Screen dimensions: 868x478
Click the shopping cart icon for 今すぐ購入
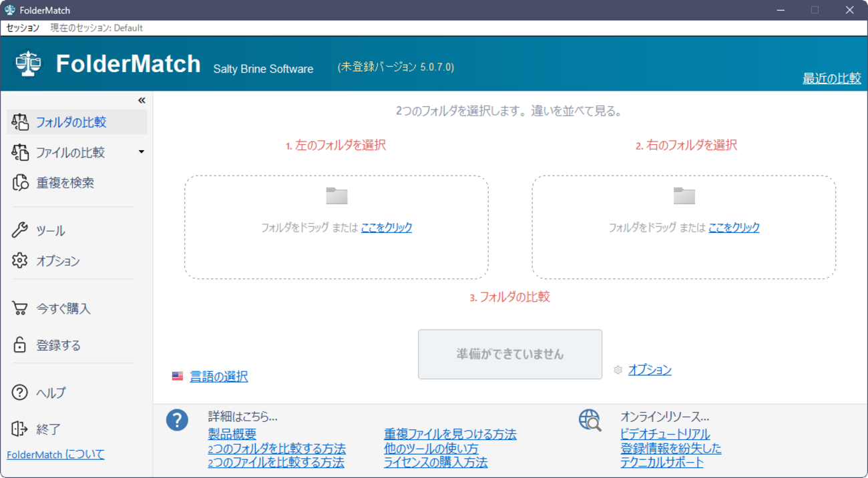pos(20,308)
